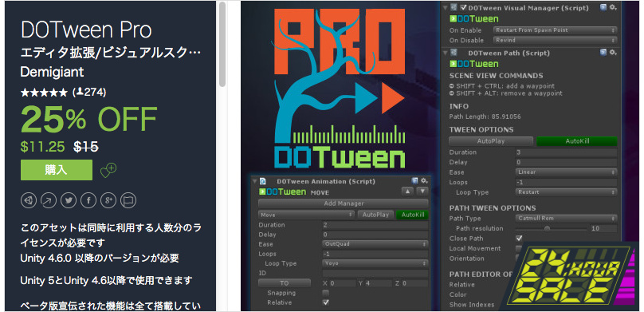Click the Path resolution slider handle
This screenshot has width=644, height=312.
[x=547, y=228]
